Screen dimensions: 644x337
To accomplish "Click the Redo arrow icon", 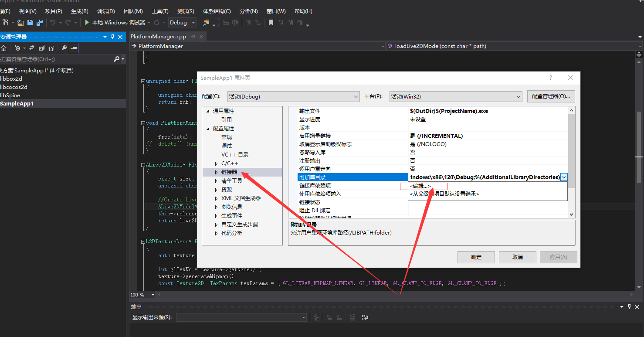I will tap(68, 23).
